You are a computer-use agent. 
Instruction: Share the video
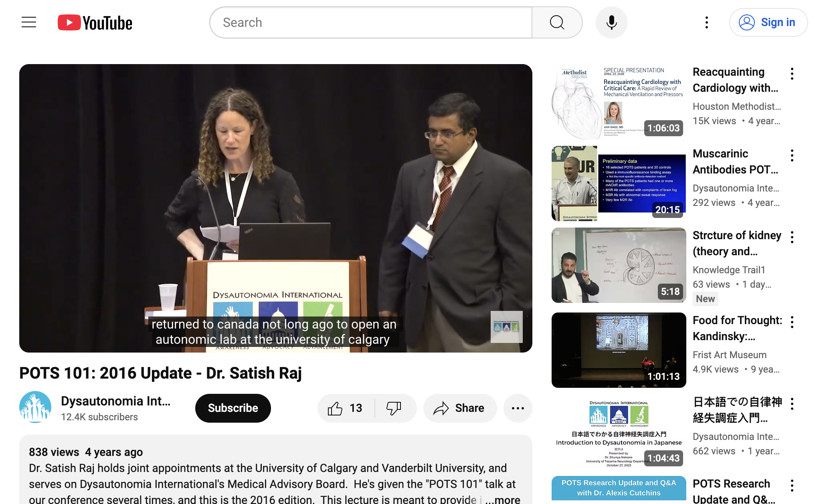(x=460, y=408)
